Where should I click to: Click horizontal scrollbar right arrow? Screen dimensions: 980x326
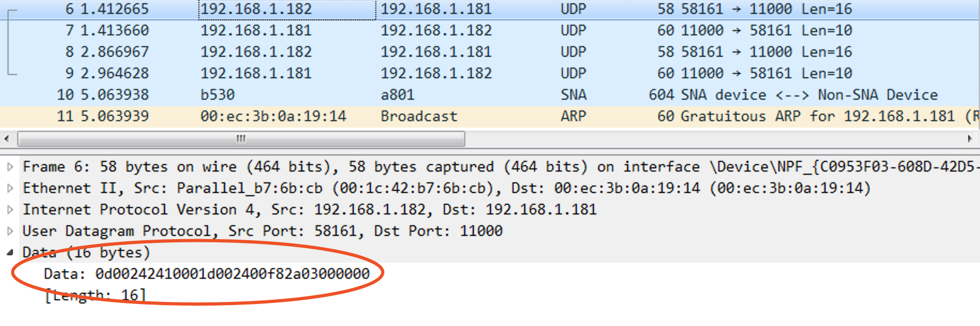coord(970,139)
